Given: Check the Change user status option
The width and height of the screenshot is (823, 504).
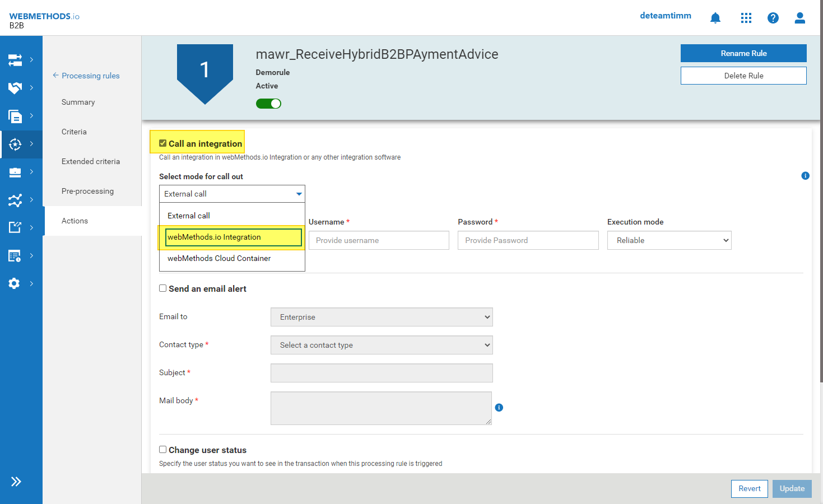Looking at the screenshot, I should pyautogui.click(x=162, y=449).
